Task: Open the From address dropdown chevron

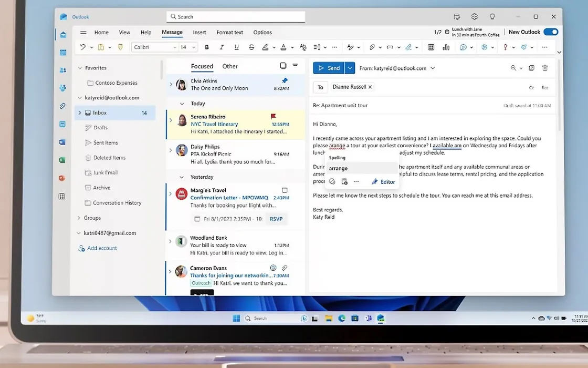Action: pos(433,68)
